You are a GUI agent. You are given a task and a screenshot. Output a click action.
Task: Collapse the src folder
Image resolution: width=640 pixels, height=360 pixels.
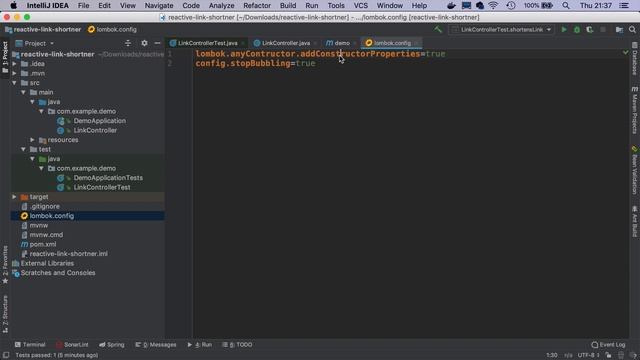tap(15, 83)
